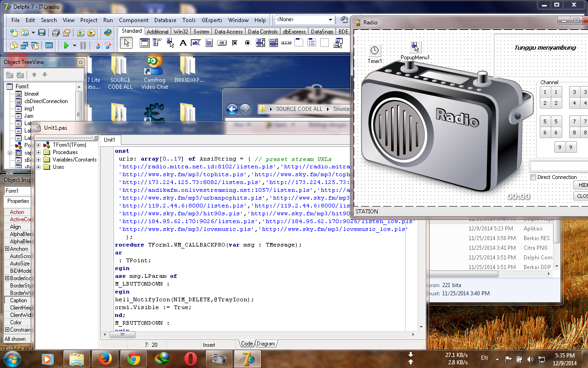Open the Run button dropdown arrow
The width and height of the screenshot is (588, 368).
(74, 45)
